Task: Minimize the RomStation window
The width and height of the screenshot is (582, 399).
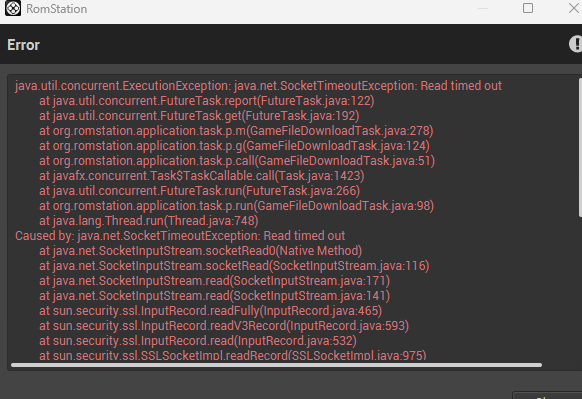Action: pos(483,8)
